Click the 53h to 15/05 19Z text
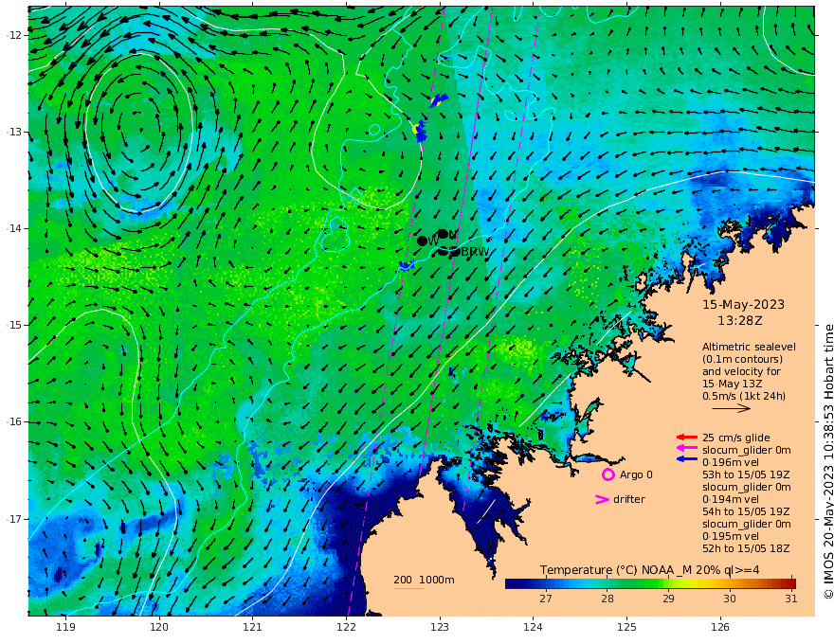Screen dimensions: 834x644 (x=746, y=474)
